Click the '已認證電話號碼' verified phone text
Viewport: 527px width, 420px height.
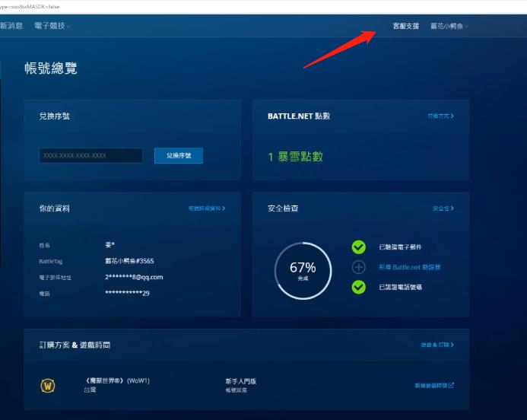tap(400, 287)
